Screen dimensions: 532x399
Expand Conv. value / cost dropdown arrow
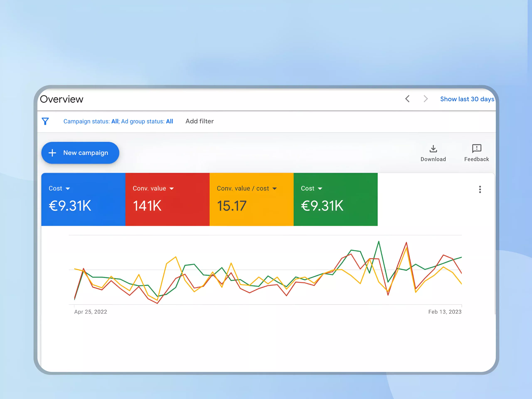275,189
